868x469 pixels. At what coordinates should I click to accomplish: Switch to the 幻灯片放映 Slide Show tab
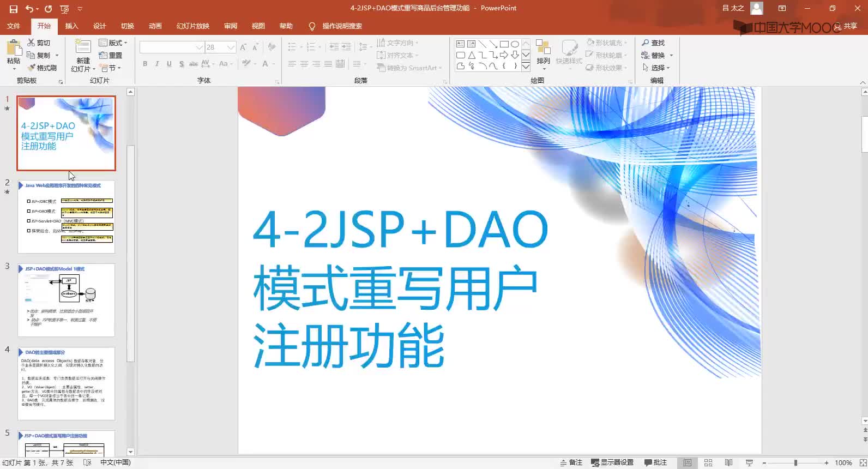[193, 26]
